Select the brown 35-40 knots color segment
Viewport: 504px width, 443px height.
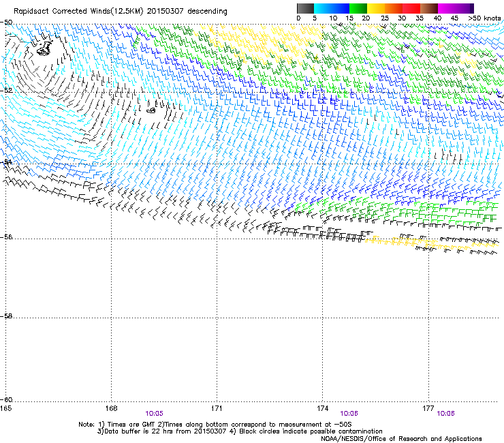point(429,8)
